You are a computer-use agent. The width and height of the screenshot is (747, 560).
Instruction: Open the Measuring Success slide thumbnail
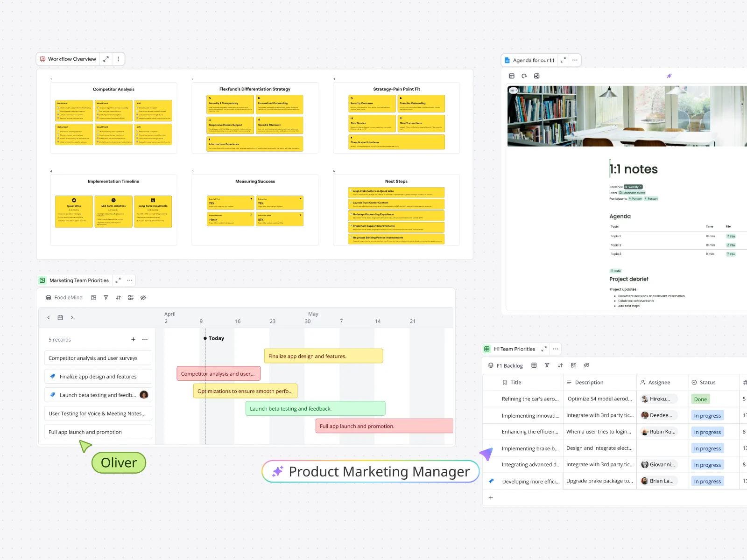255,210
